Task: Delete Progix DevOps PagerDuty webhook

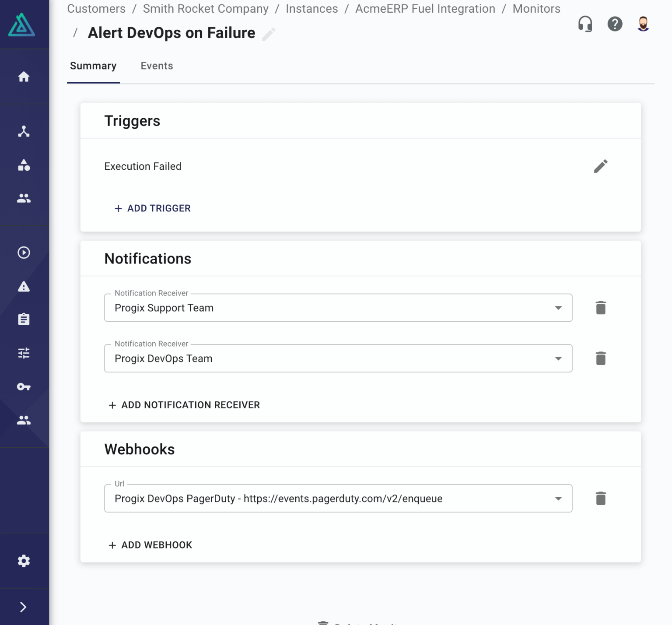Action: pyautogui.click(x=601, y=499)
